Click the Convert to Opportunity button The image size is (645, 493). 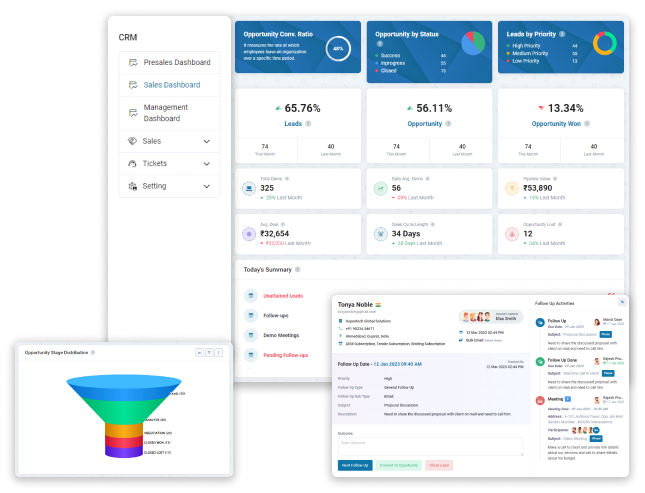398,465
